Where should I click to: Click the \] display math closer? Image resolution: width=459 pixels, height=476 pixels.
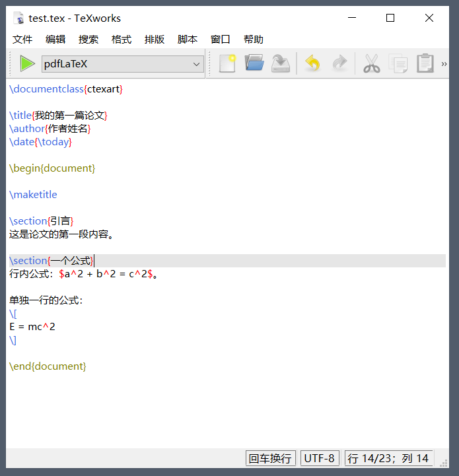[x=13, y=340]
